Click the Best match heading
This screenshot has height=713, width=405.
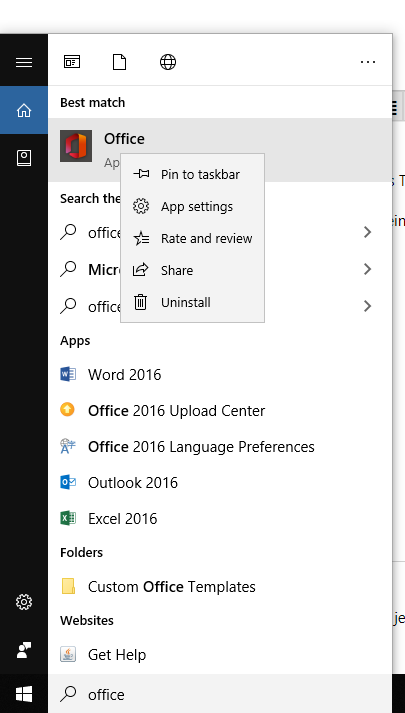[92, 102]
